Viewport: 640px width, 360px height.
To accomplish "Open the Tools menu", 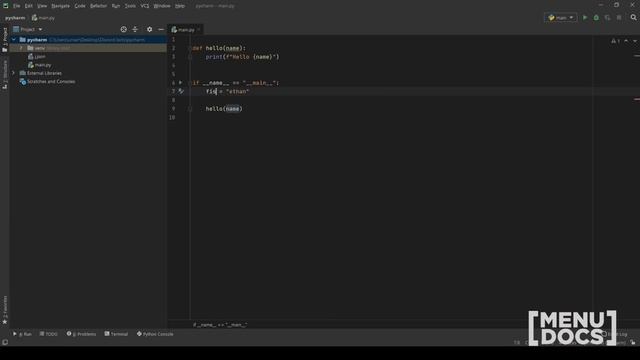I will coord(130,6).
